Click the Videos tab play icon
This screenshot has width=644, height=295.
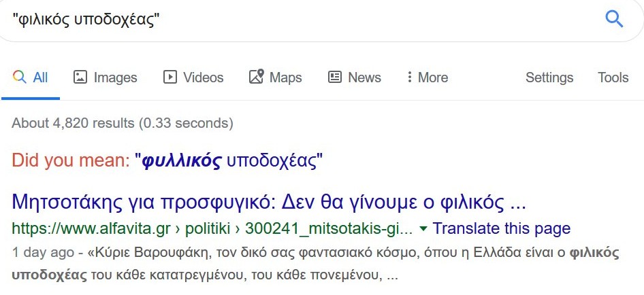coord(170,77)
